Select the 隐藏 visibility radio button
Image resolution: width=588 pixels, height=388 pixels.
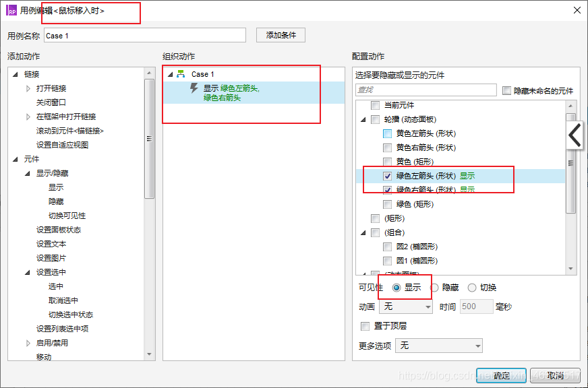click(434, 288)
